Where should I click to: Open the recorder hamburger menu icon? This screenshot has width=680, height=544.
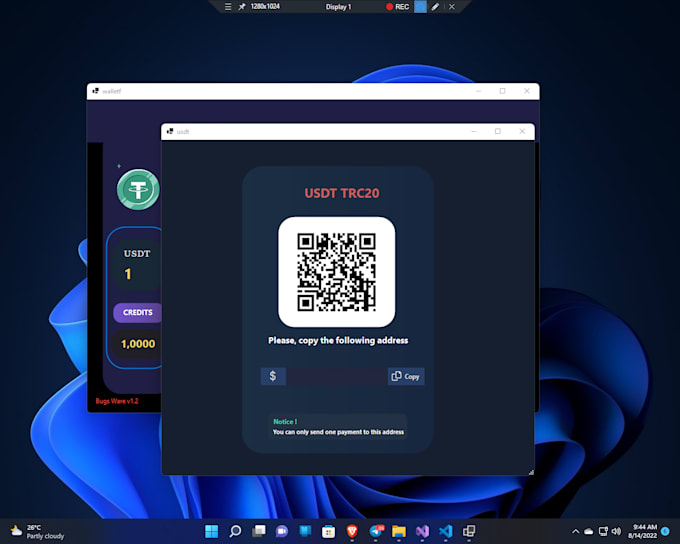point(228,7)
